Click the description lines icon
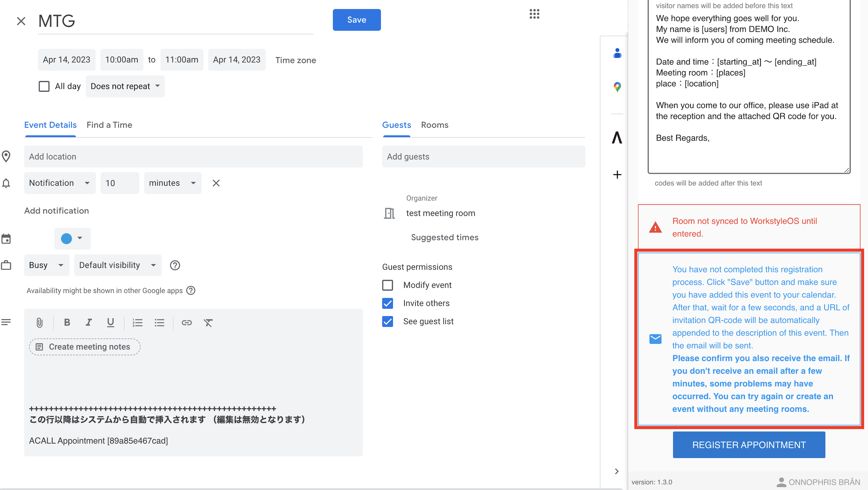The height and width of the screenshot is (490, 868). [x=6, y=322]
